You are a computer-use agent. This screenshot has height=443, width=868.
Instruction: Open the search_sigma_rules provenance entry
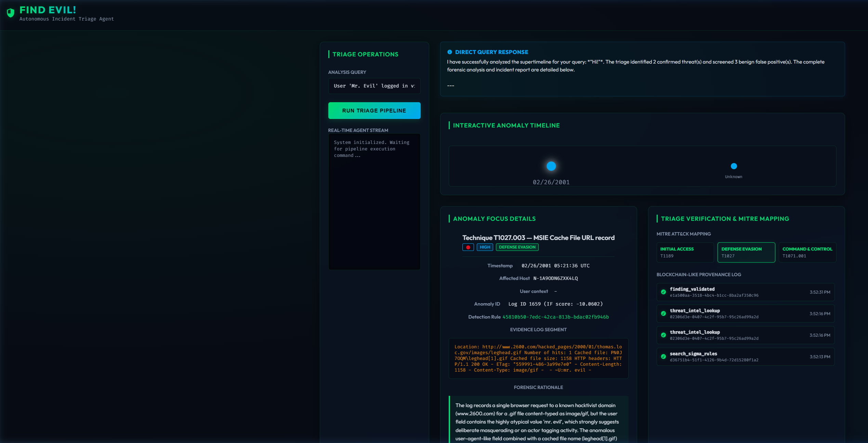pyautogui.click(x=746, y=357)
